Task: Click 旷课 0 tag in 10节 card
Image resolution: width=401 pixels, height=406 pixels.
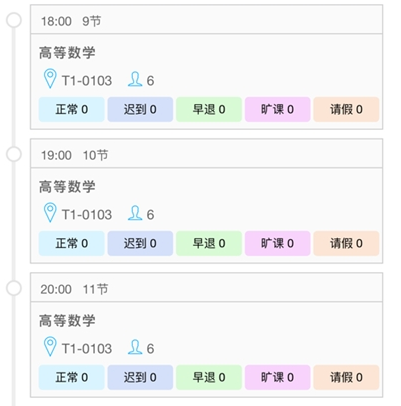Action: pyautogui.click(x=278, y=243)
